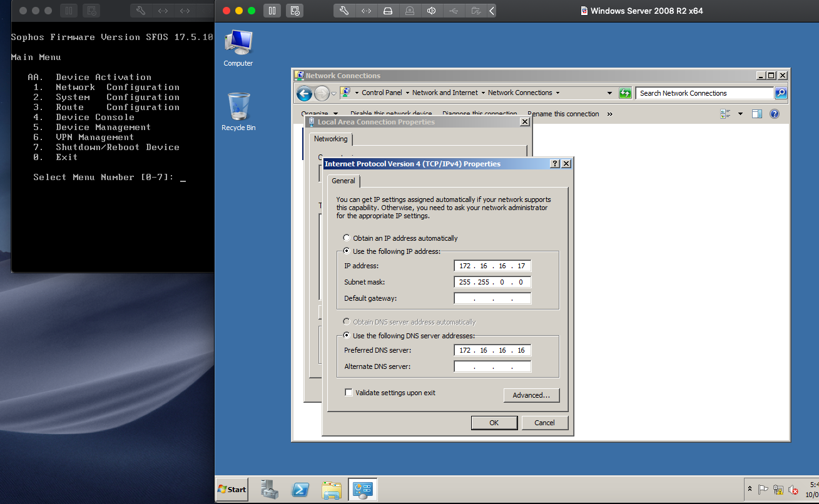Click the help question mark in IPv4 Properties
This screenshot has width=819, height=504.
[x=554, y=163]
